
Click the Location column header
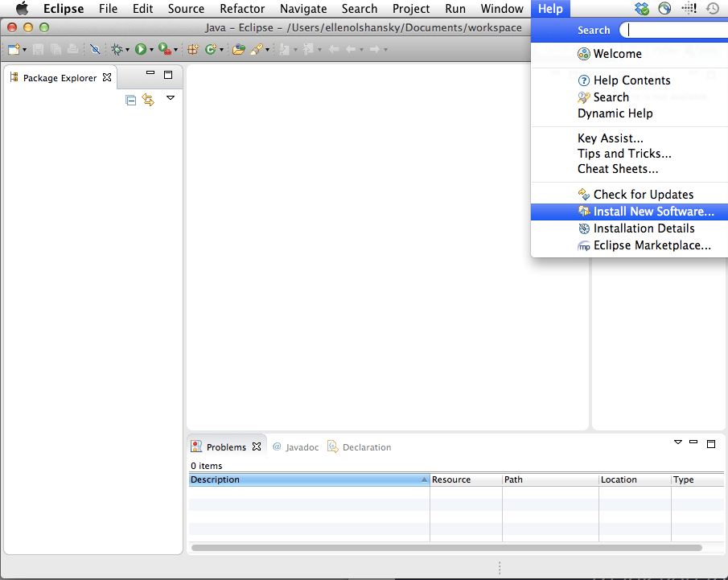(635, 479)
